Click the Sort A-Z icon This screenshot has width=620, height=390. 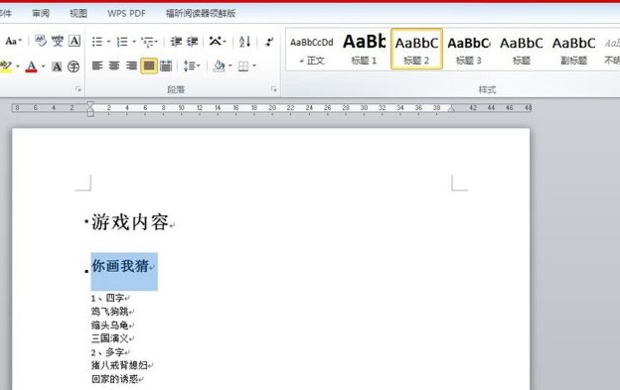245,42
